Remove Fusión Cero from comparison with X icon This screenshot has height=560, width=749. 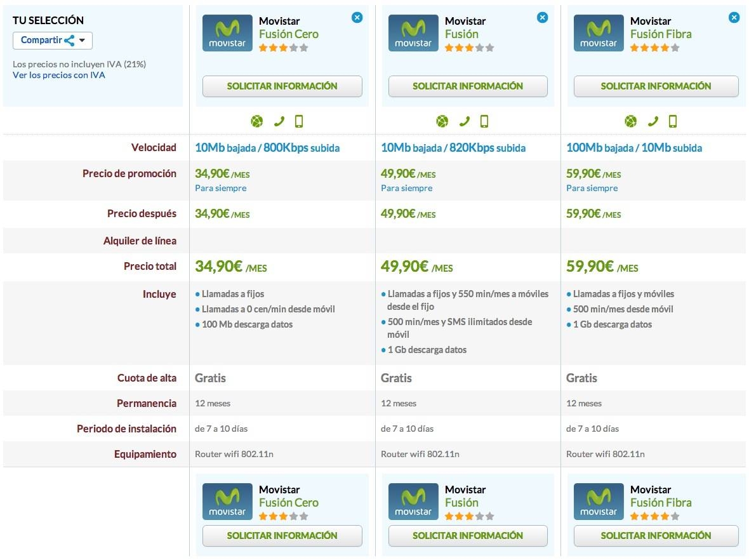357,18
